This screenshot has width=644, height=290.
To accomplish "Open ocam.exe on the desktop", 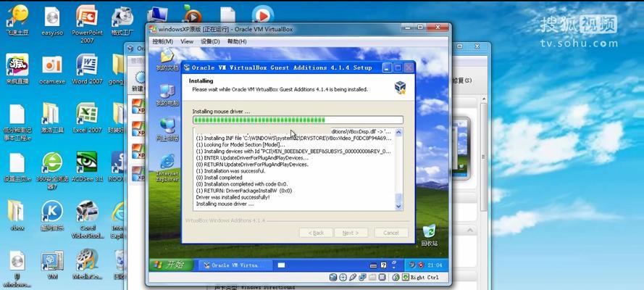I will [52, 70].
